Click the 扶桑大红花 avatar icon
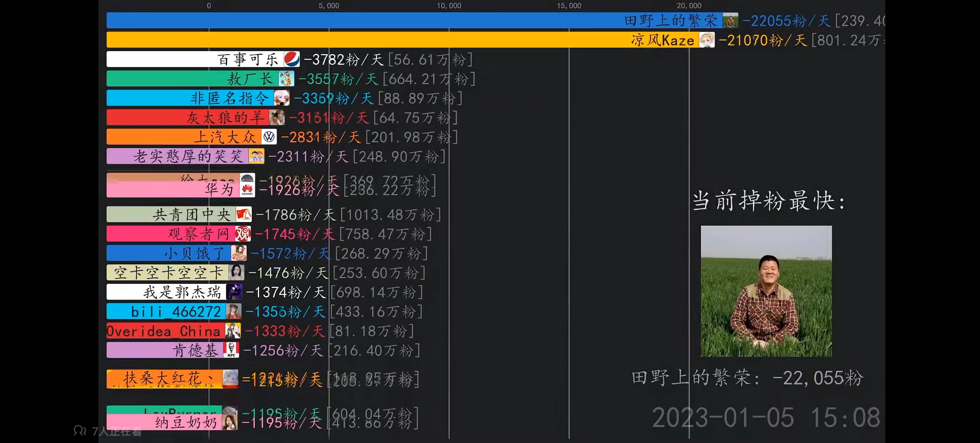The height and width of the screenshot is (443, 980). [230, 379]
